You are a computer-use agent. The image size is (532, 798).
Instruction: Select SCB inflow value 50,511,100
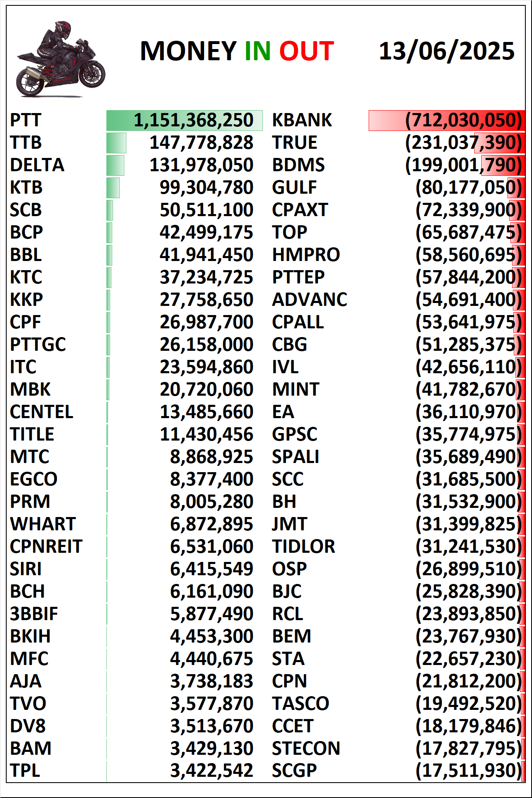pyautogui.click(x=207, y=210)
